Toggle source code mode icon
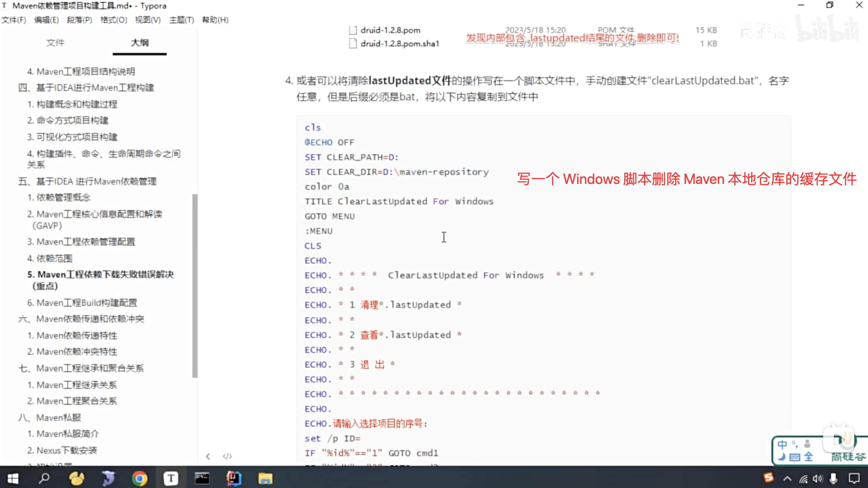Viewport: 868px width, 488px height. 227,456
